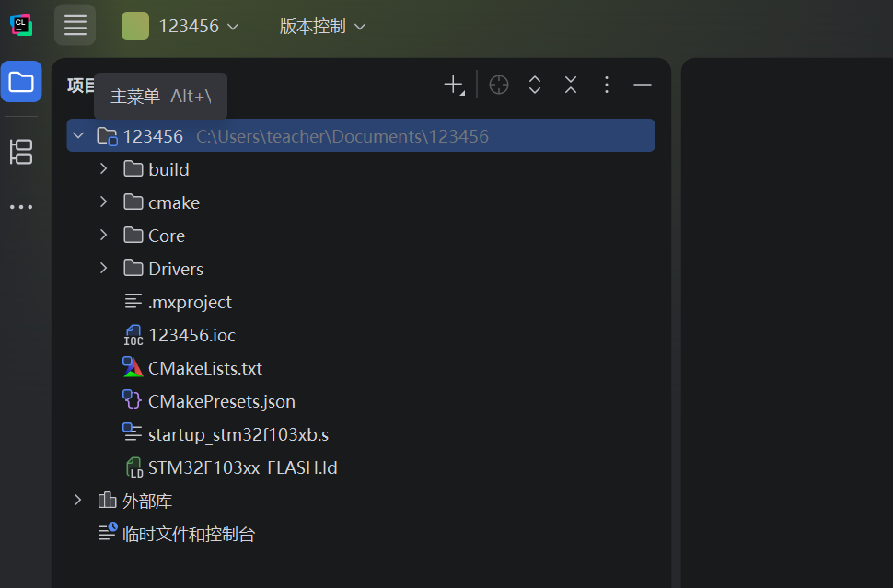Click the green 123456 project color badge

point(135,26)
